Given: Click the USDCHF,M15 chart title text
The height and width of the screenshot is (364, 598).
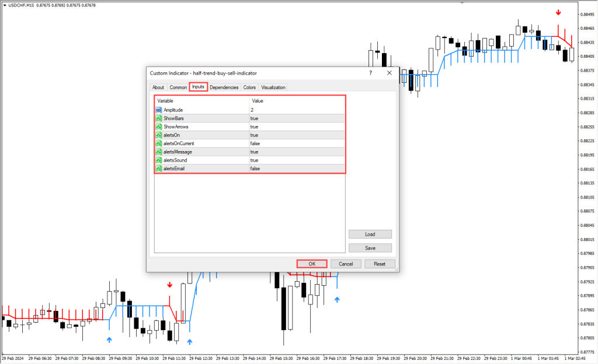Looking at the screenshot, I should click(21, 5).
